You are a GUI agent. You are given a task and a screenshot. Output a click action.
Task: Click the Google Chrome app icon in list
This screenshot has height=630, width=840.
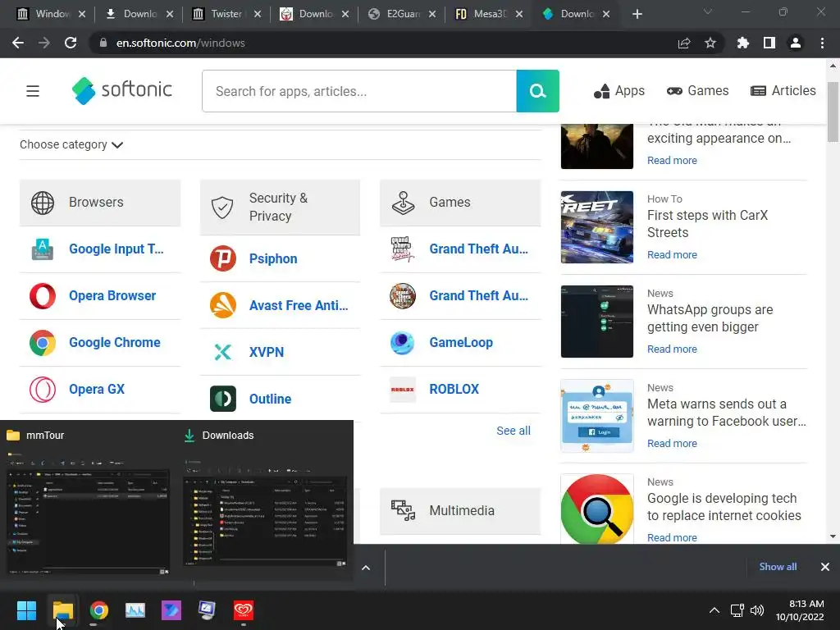[43, 343]
